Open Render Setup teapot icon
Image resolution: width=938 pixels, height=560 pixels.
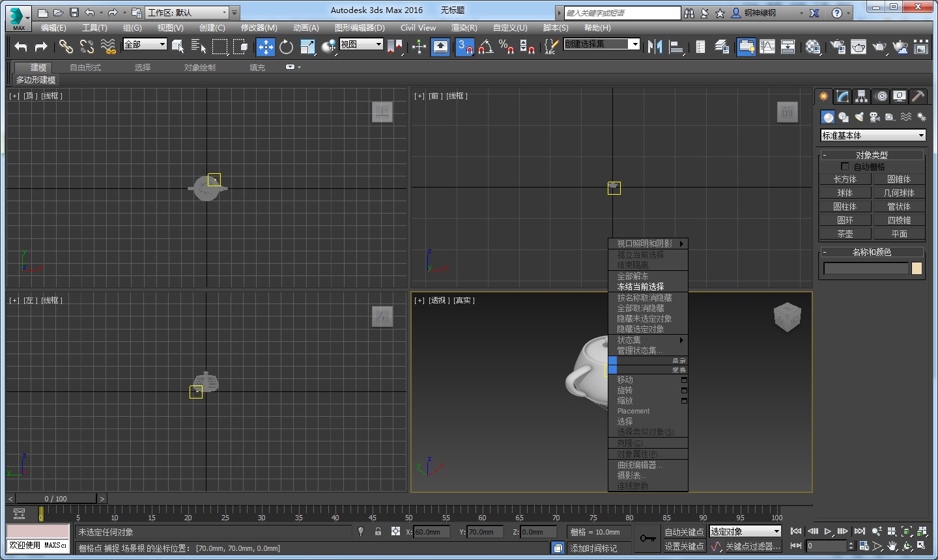[838, 46]
